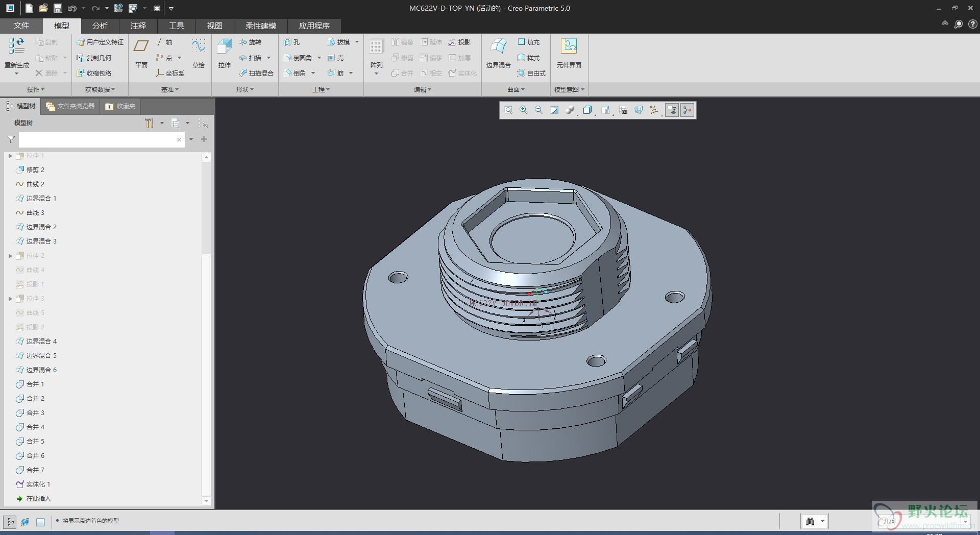Toggle the Perspective View icon
Viewport: 980px width, 535px height.
tap(639, 110)
